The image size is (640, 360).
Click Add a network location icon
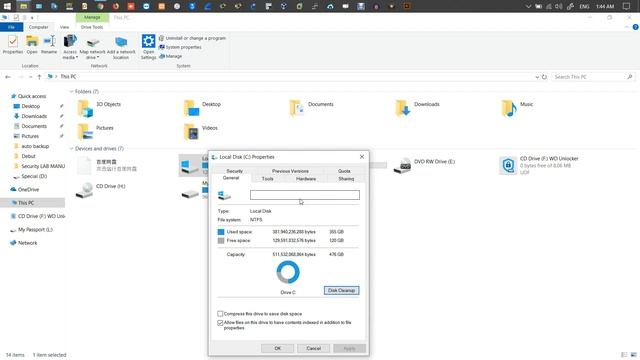click(121, 47)
